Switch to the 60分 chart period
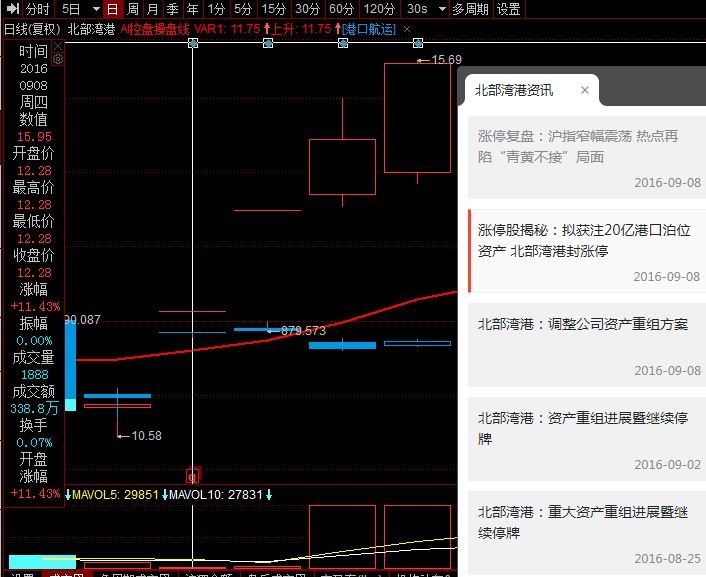This screenshot has height=577, width=706. click(341, 9)
